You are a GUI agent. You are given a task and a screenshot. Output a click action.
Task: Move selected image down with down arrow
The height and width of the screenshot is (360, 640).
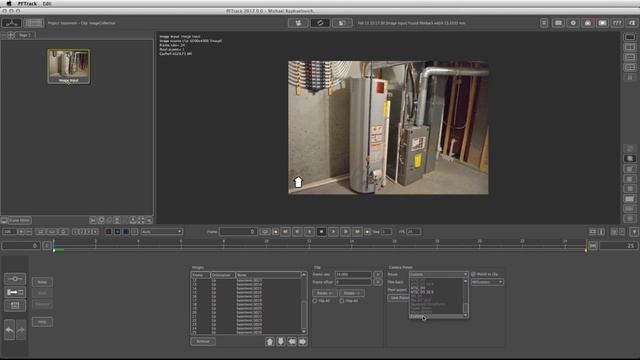281,342
